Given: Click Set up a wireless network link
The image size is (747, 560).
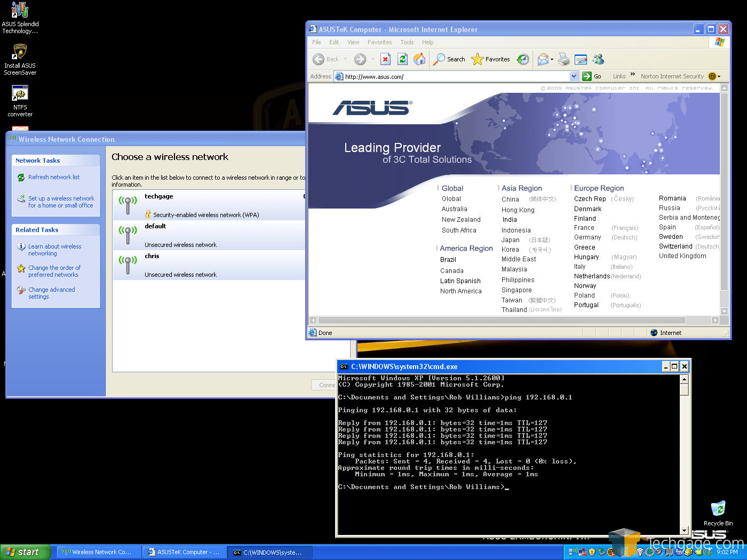Looking at the screenshot, I should tap(61, 202).
